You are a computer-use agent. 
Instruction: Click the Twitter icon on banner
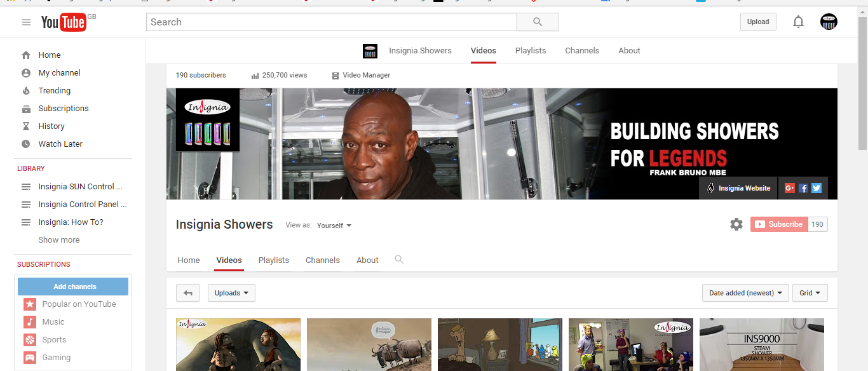click(817, 188)
